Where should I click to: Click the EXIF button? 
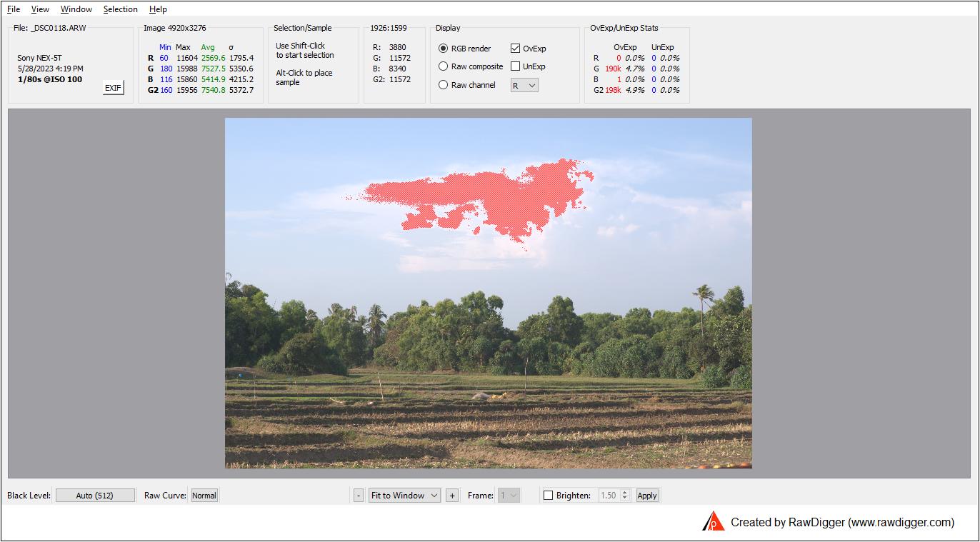coord(113,88)
